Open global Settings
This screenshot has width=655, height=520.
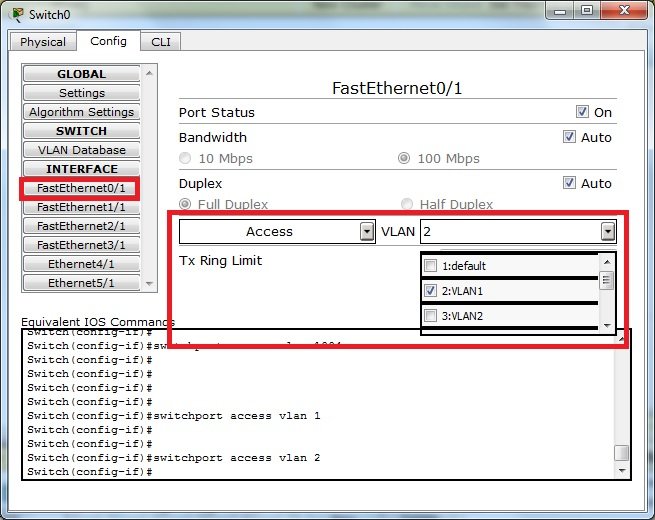tap(81, 93)
